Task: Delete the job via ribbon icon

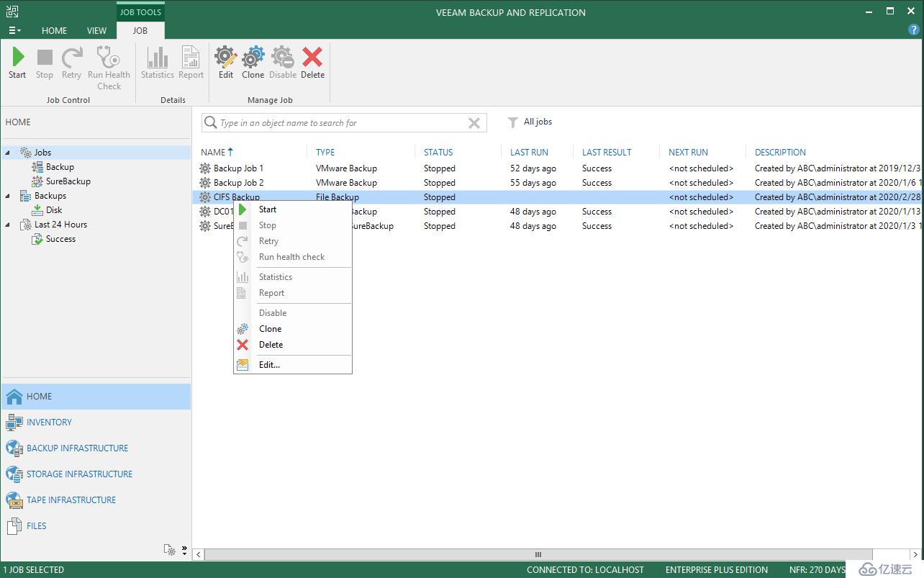Action: (312, 58)
